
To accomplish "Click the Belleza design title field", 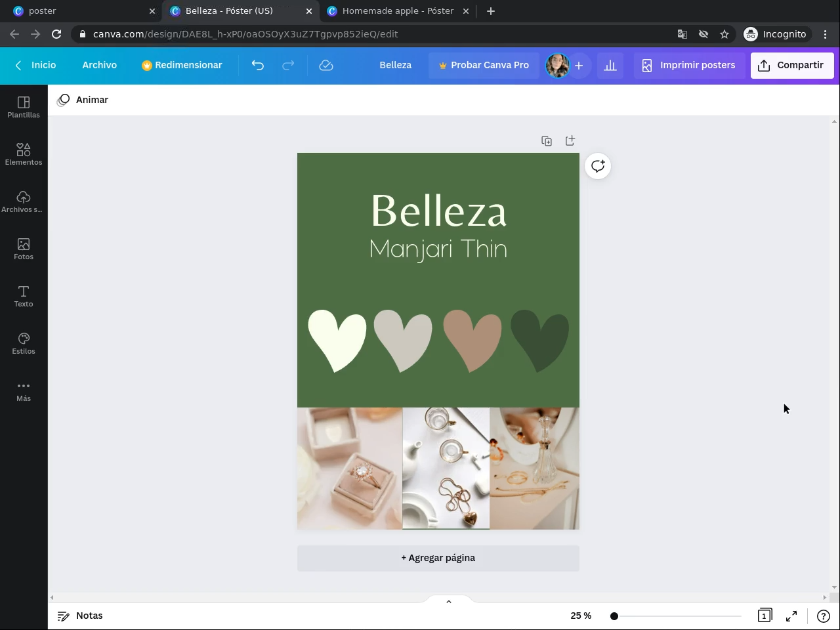I will coord(396,65).
